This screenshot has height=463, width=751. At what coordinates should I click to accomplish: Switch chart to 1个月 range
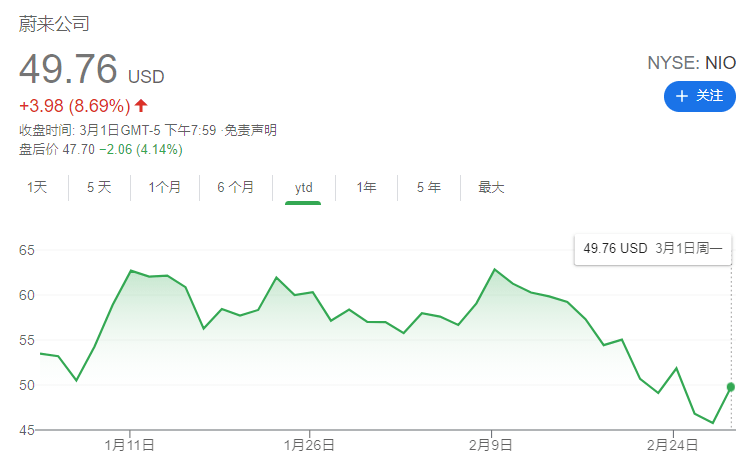click(x=164, y=187)
